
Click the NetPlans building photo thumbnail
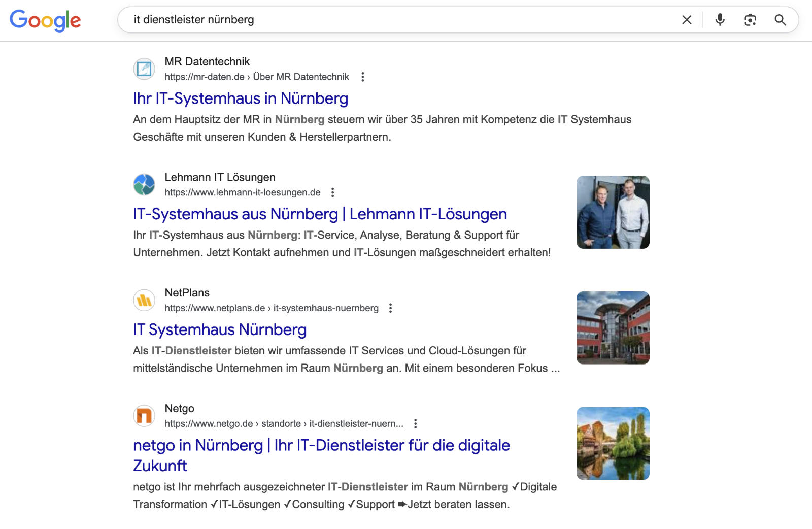(613, 327)
